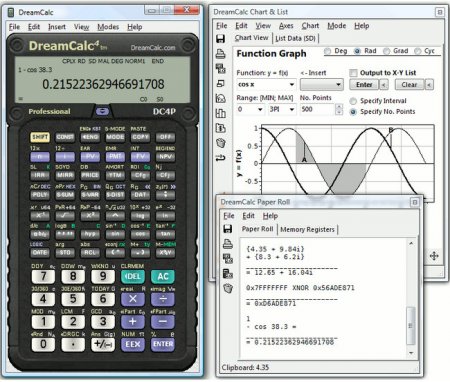Select the Rad angle mode radio button
450x382 pixels.
(x=357, y=51)
